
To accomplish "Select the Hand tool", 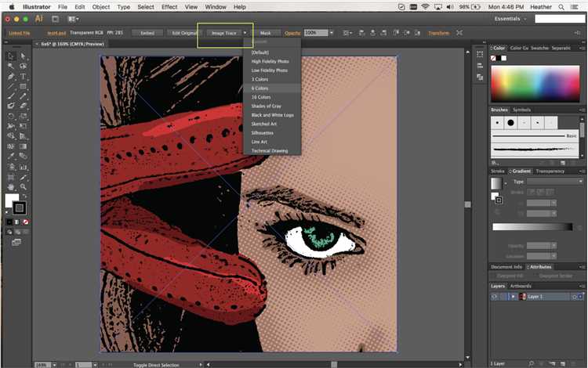I will pos(11,187).
